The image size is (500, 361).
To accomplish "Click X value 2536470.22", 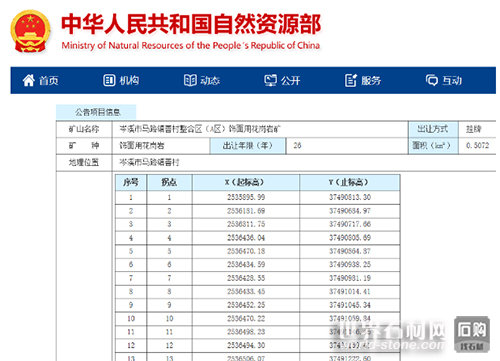I will [x=246, y=319].
